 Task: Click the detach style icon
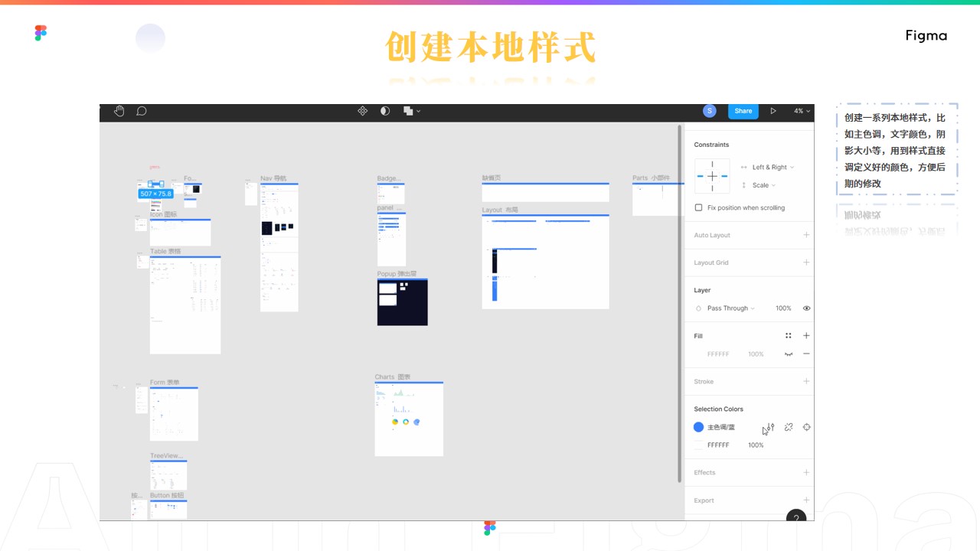(x=789, y=427)
